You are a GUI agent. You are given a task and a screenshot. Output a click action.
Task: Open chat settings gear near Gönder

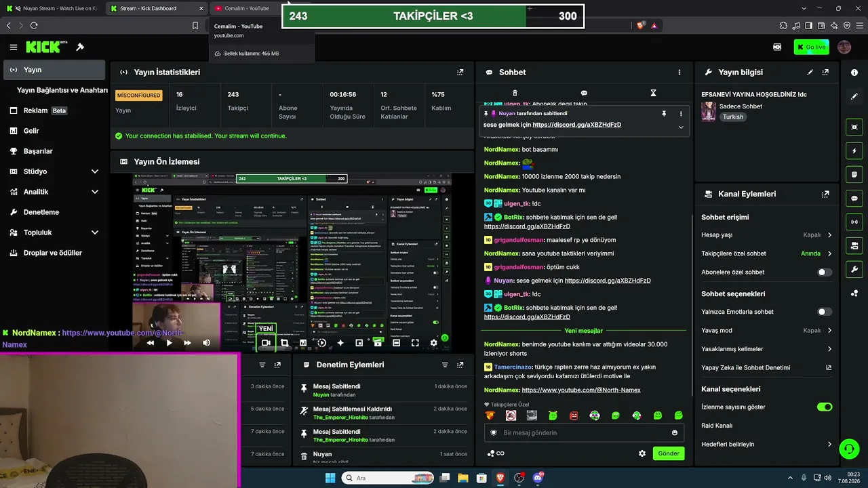(x=642, y=453)
